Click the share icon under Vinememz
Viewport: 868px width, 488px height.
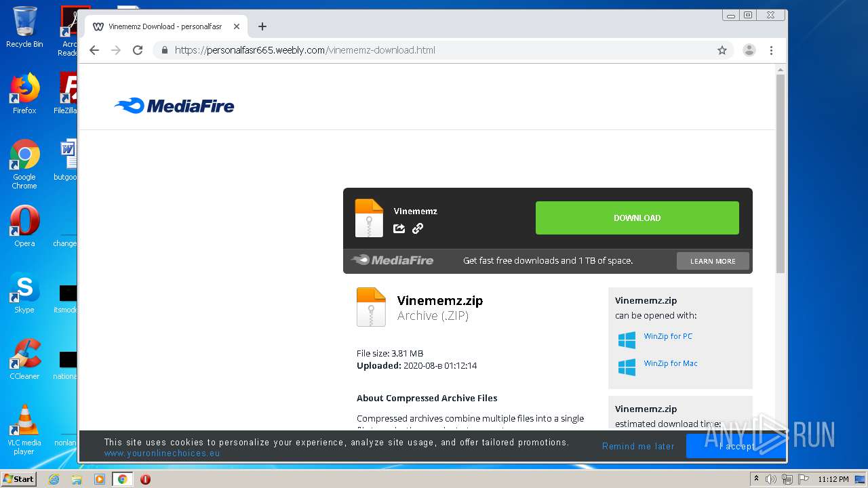coord(399,228)
